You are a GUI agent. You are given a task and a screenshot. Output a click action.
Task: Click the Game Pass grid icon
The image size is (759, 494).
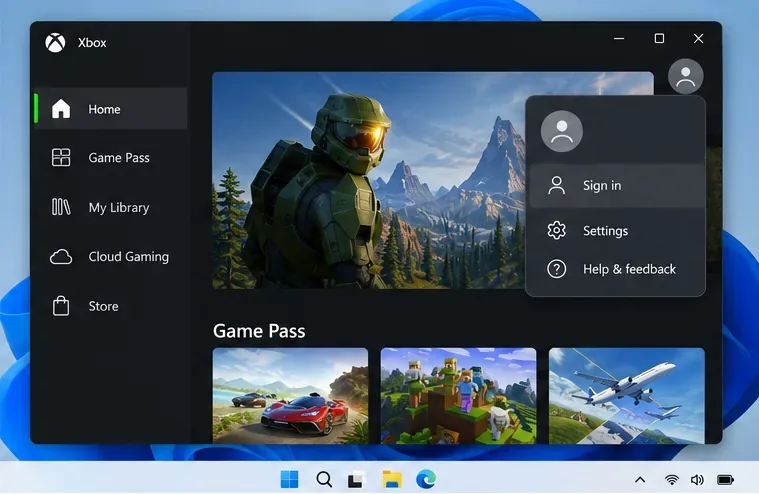coord(61,157)
